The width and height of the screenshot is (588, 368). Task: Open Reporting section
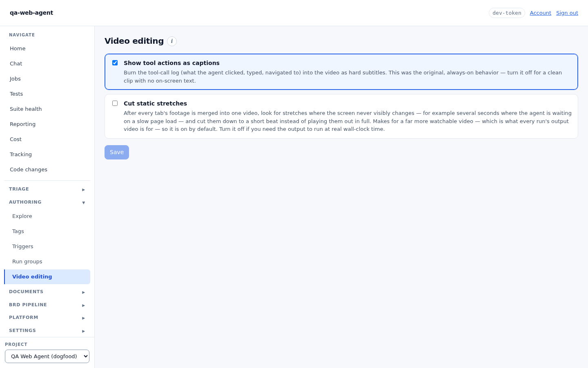click(47, 124)
